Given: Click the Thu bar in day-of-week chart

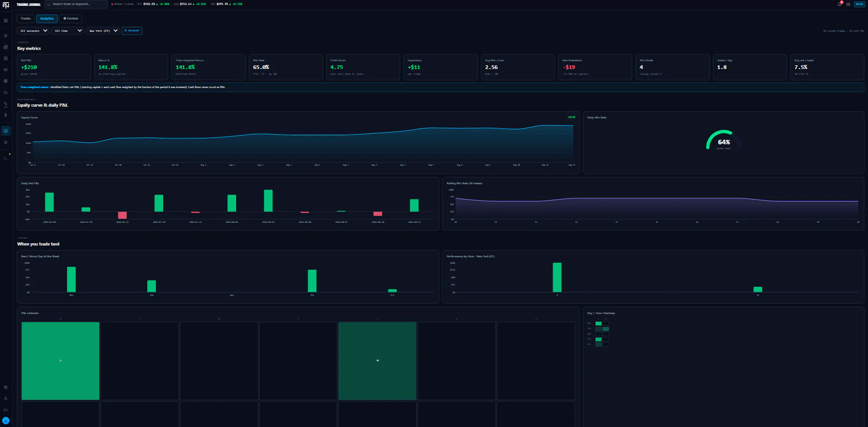Looking at the screenshot, I should (312, 281).
